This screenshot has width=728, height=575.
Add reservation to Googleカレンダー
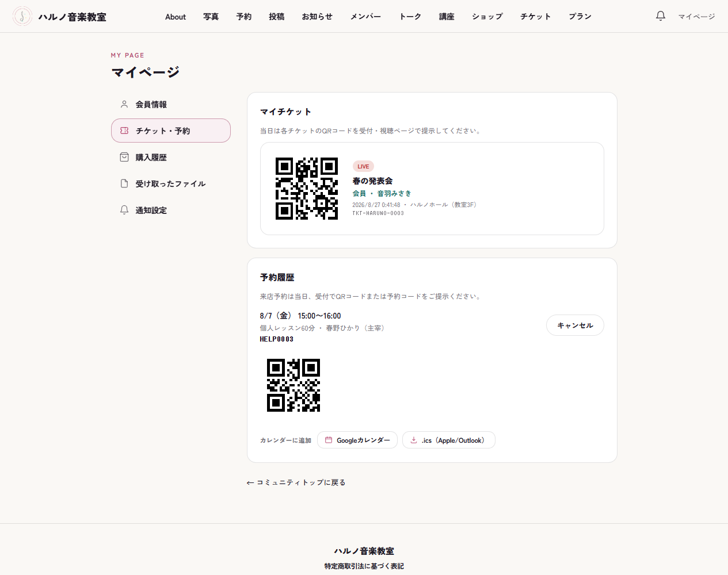click(x=357, y=440)
